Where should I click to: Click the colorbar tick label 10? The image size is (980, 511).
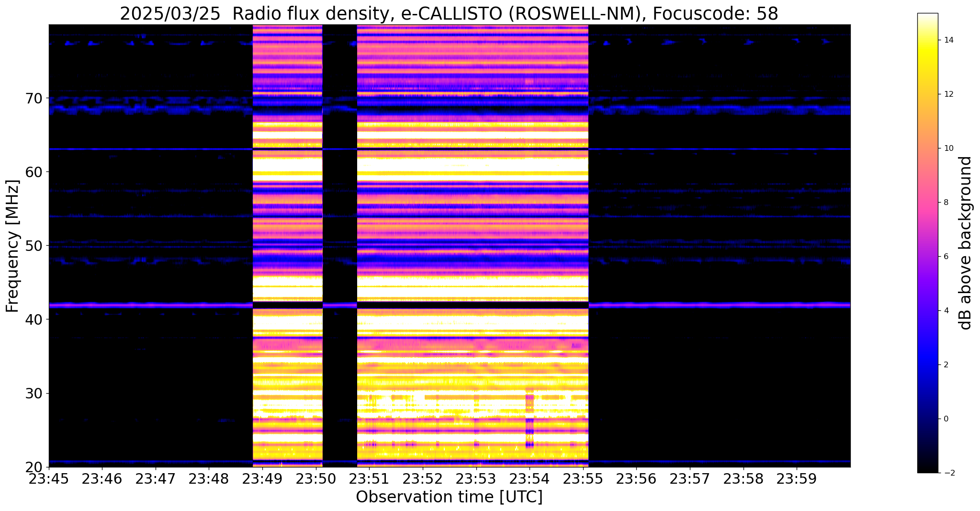[948, 148]
